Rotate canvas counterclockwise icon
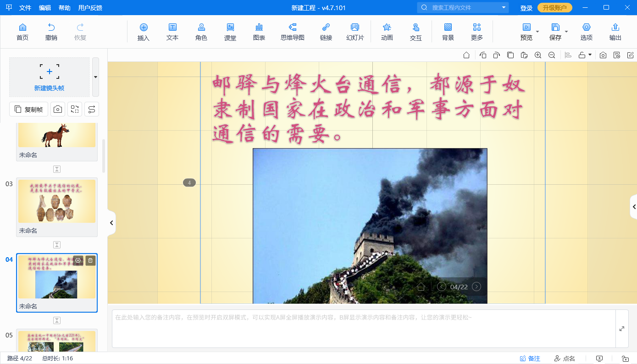Image resolution: width=637 pixels, height=364 pixels. click(483, 55)
